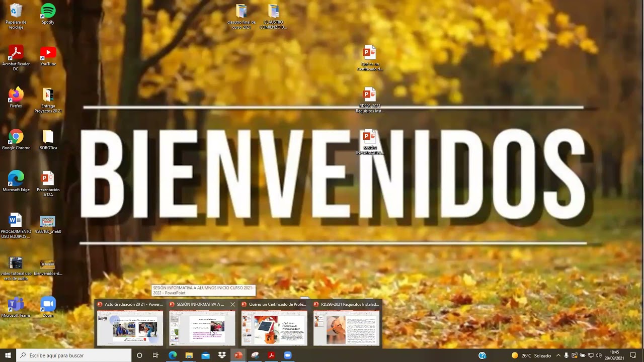Switch to SESIÓN INFORMATIVA PowerPoint window thumbnail
This screenshot has height=362, width=644.
pos(202,323)
